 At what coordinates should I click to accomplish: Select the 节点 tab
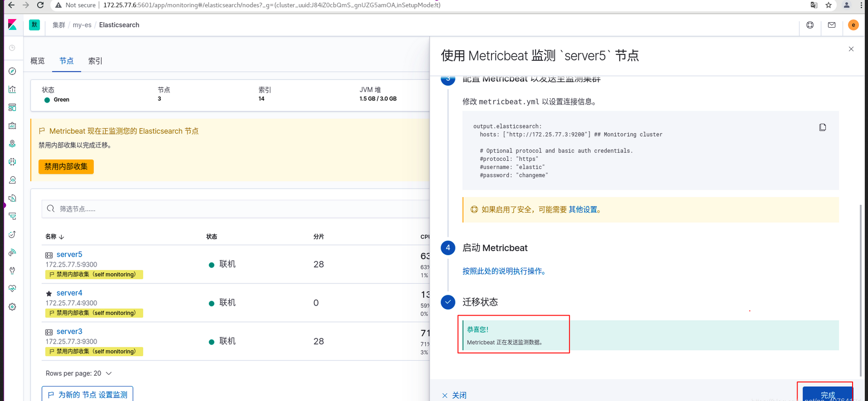(66, 61)
